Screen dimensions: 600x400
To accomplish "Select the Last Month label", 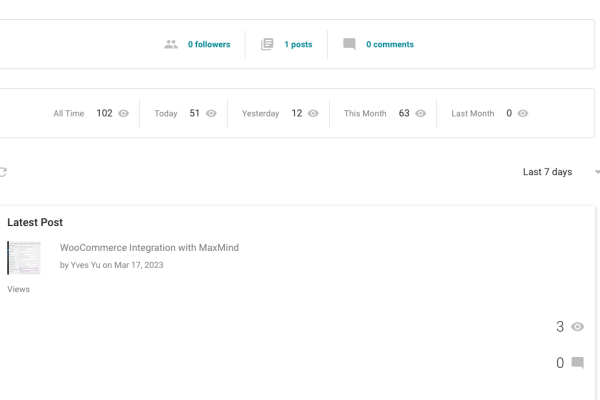I will coord(473,113).
